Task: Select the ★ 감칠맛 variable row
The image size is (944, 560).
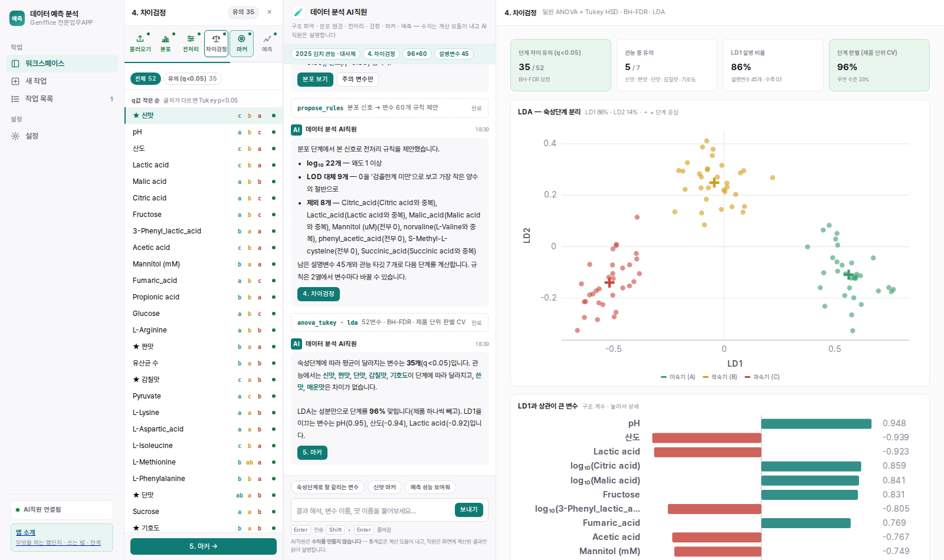Action: [204, 380]
